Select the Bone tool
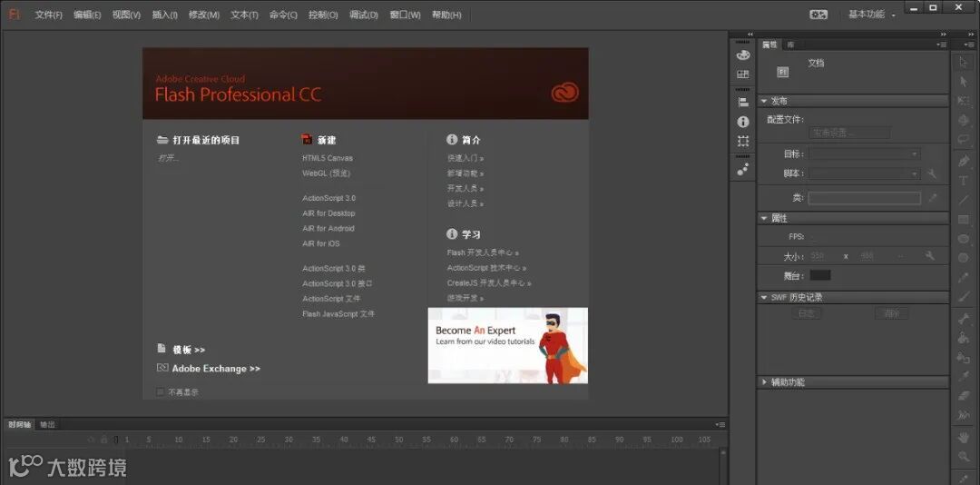This screenshot has width=980, height=485. [963, 319]
